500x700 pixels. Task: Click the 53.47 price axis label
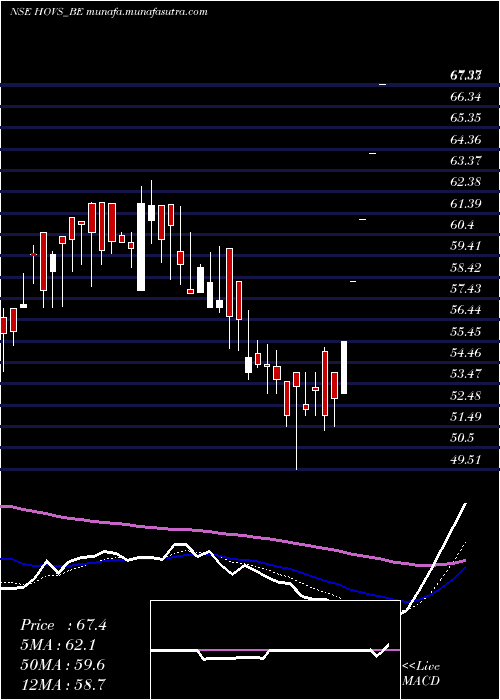pyautogui.click(x=466, y=374)
